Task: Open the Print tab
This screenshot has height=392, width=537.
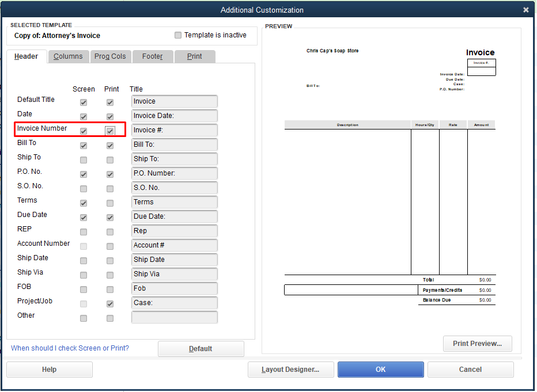Action: (195, 56)
